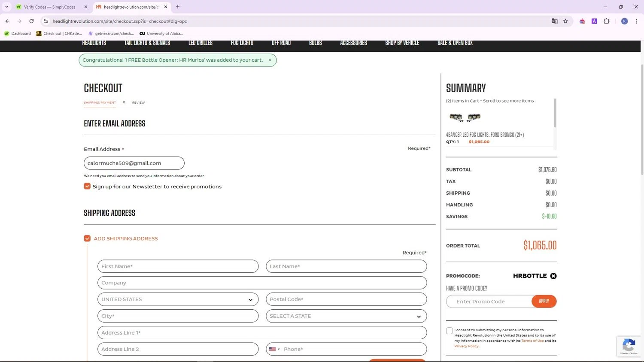The image size is (644, 362).
Task: Open a new browser tab
Action: tap(178, 7)
